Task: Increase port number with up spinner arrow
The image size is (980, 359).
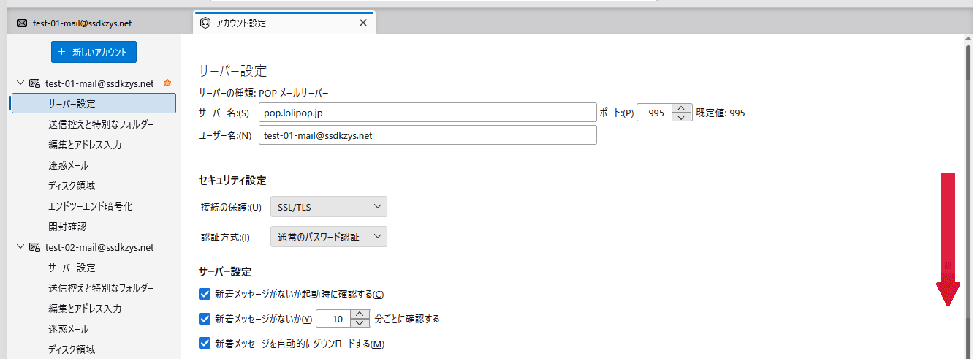Action: coord(681,109)
